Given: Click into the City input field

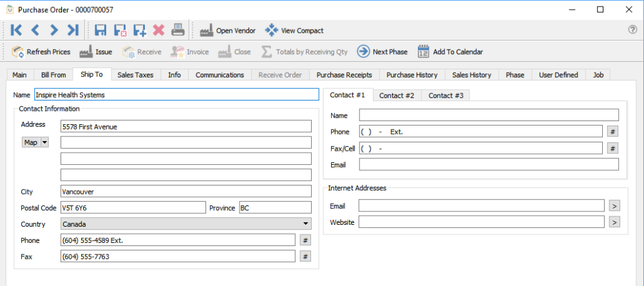Looking at the screenshot, I should click(x=185, y=191).
